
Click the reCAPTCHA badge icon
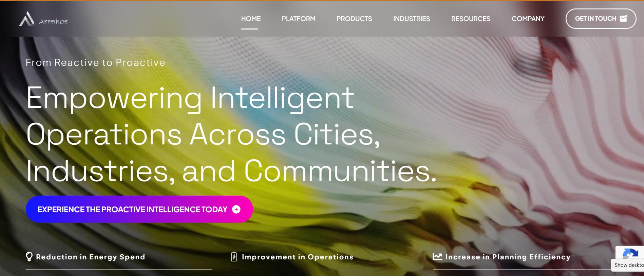click(630, 253)
